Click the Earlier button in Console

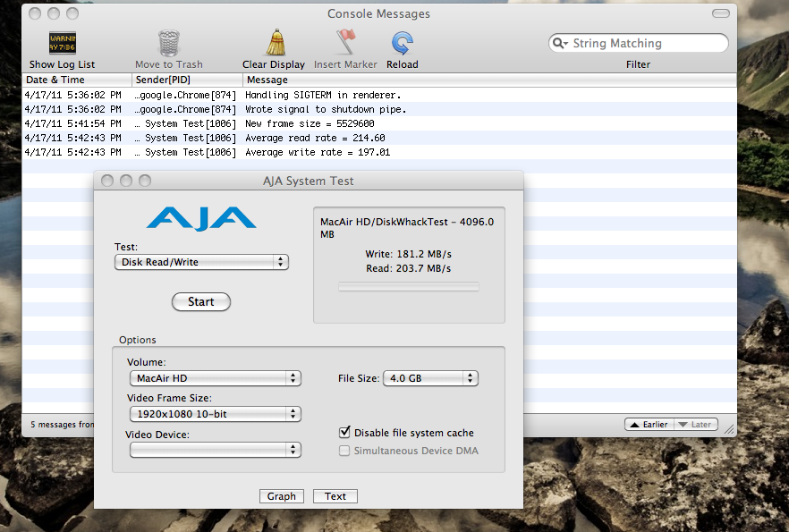pos(649,425)
